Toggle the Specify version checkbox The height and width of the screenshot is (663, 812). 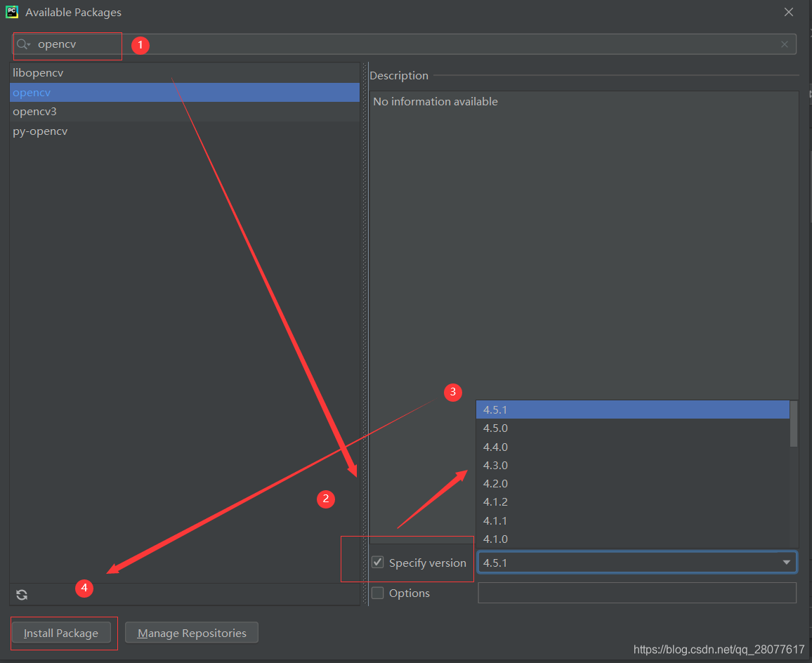377,562
